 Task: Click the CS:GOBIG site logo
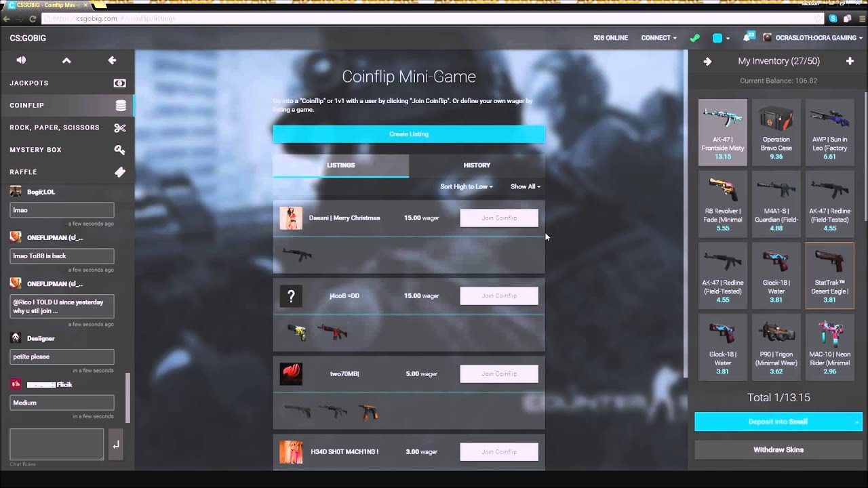28,38
